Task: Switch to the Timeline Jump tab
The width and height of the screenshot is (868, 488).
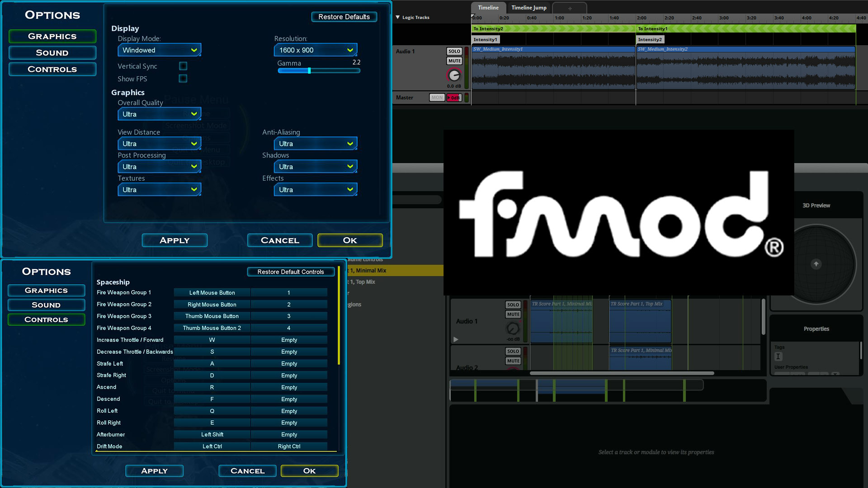Action: (529, 8)
